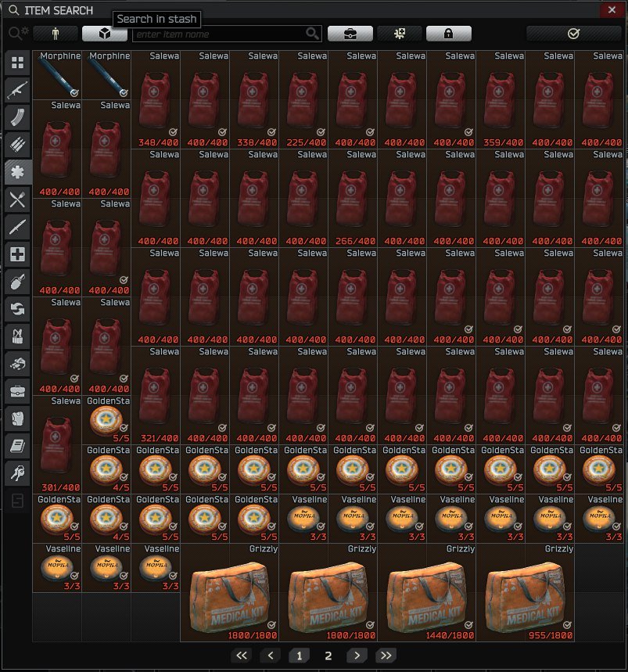Viewport: 628px width, 672px height.
Task: Select the Salewa with 266/400
Action: (x=353, y=199)
